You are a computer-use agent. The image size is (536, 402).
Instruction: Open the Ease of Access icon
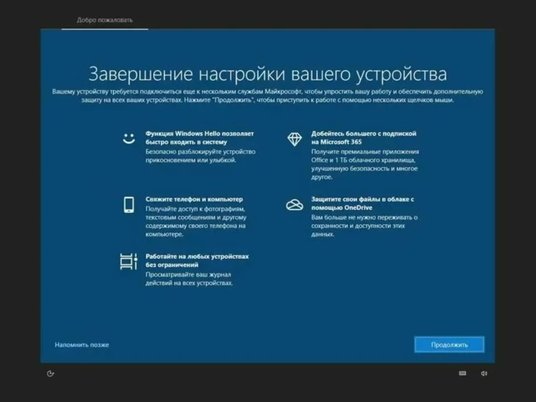(x=50, y=373)
